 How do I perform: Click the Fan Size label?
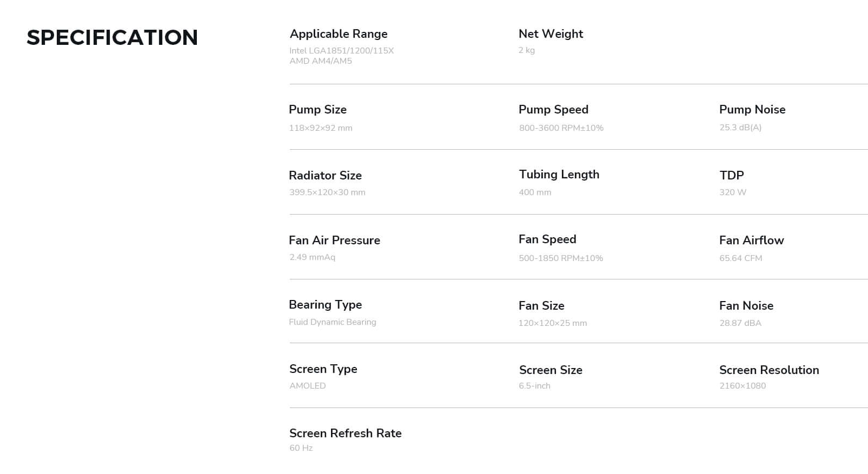[541, 305]
